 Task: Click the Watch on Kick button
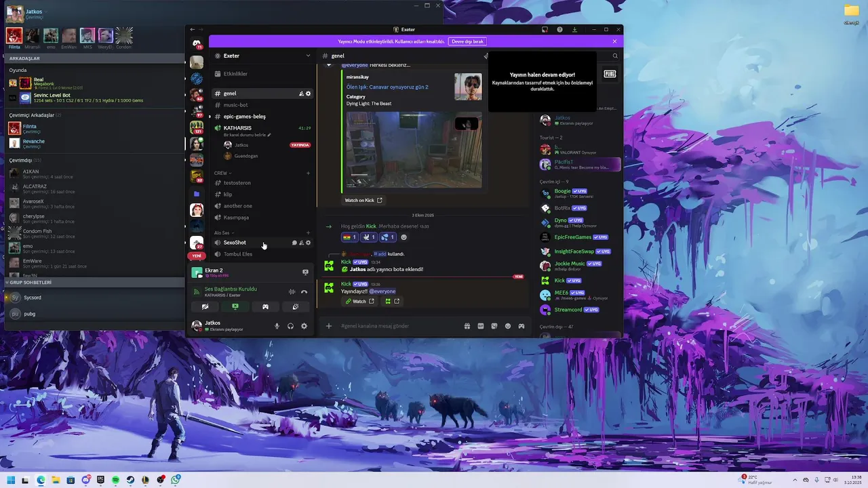[363, 201]
